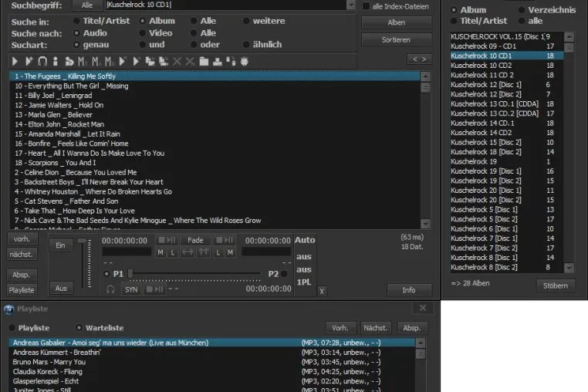The height and width of the screenshot is (392, 588).
Task: Click album list scrollbar down arrow
Action: [569, 268]
